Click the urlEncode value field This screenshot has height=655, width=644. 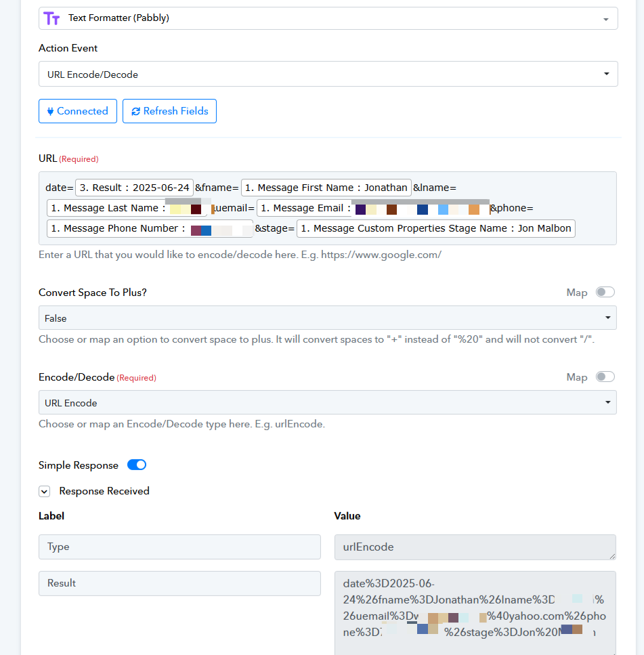coord(475,547)
